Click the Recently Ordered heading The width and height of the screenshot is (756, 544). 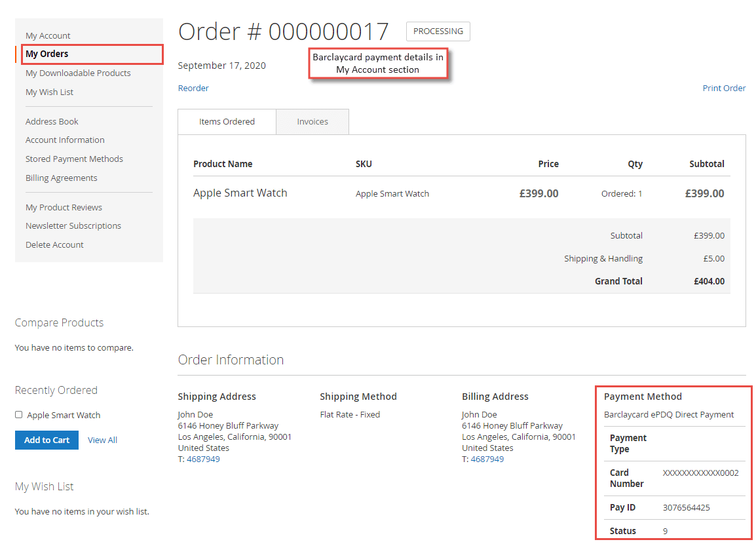[56, 390]
